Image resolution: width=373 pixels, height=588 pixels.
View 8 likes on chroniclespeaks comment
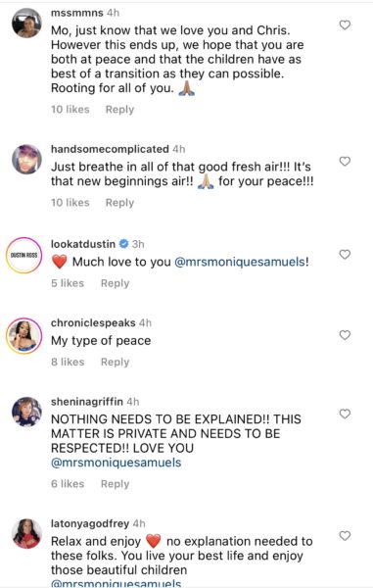[x=68, y=362]
